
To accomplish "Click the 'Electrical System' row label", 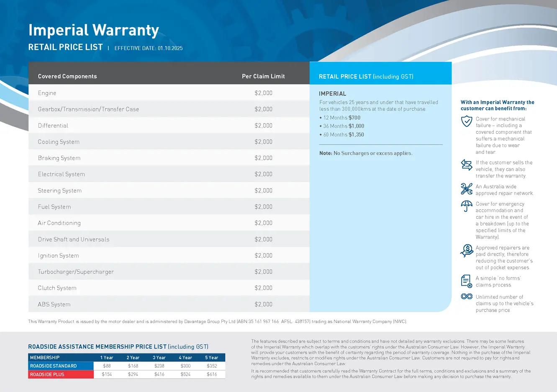I will (61, 174).
